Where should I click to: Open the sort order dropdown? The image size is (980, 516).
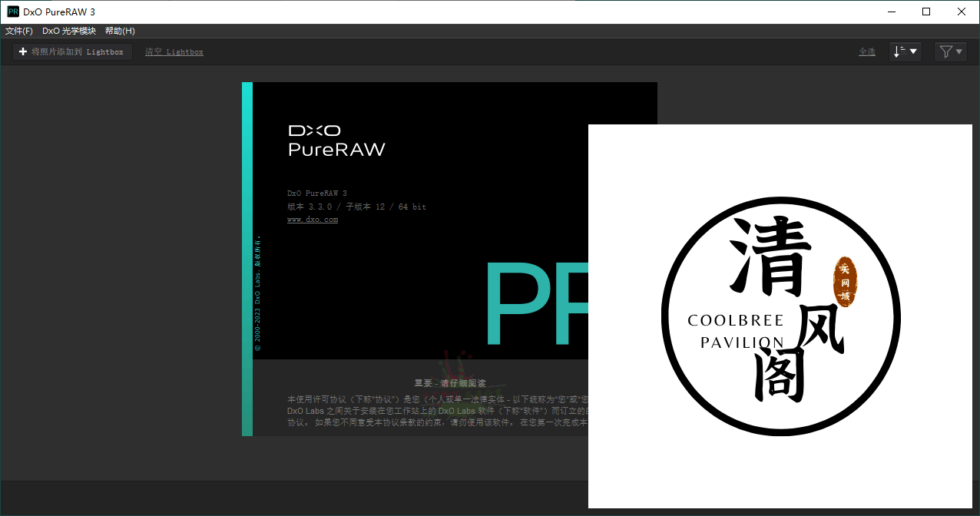tap(906, 51)
